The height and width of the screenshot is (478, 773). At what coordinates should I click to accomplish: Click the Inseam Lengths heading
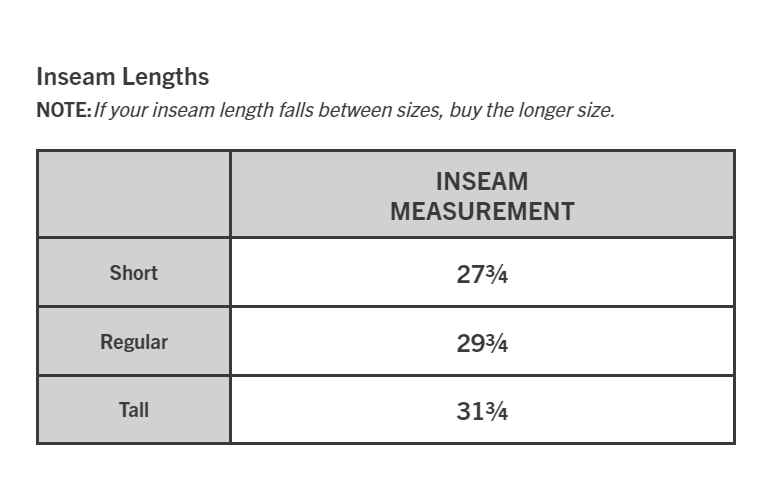tap(123, 77)
